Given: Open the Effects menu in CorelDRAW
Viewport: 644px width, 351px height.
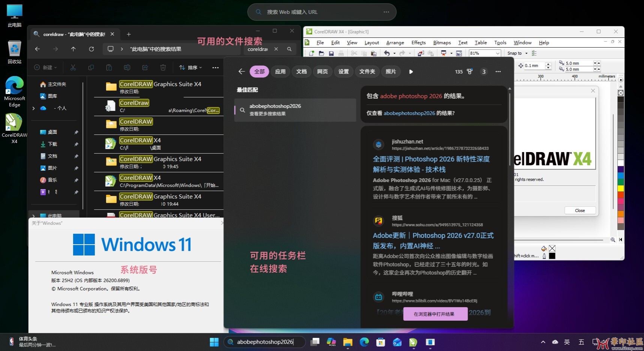Looking at the screenshot, I should [418, 42].
